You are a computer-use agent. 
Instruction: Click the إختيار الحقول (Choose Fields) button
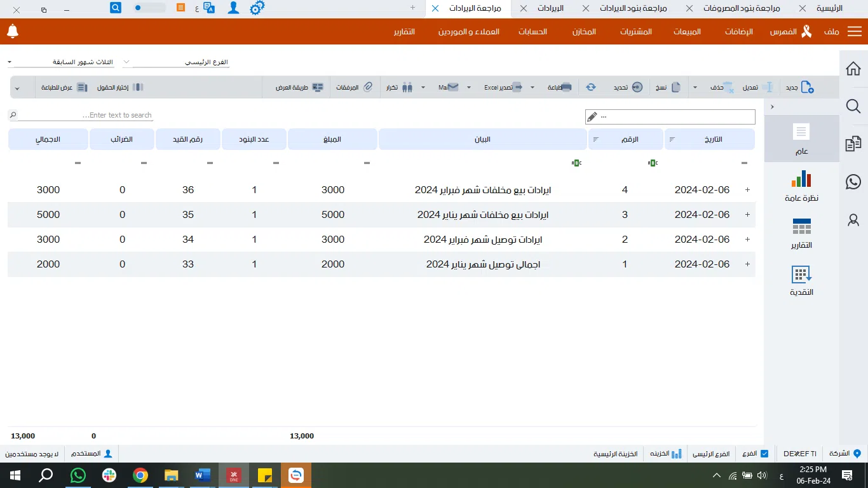120,87
